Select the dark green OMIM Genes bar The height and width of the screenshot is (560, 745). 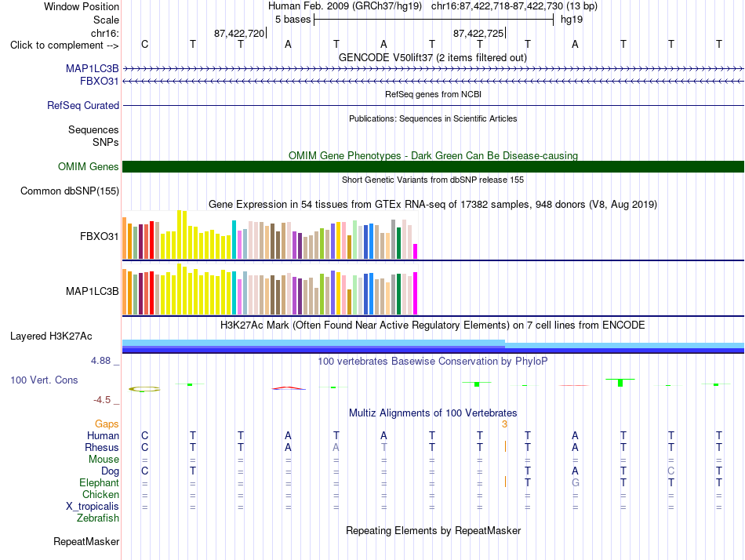click(x=433, y=166)
